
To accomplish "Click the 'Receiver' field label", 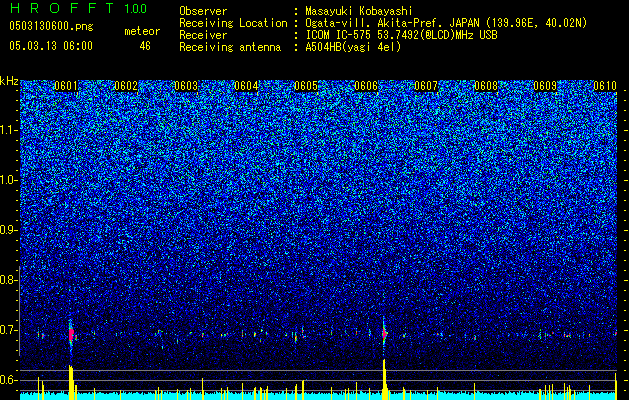I will pyautogui.click(x=203, y=35).
